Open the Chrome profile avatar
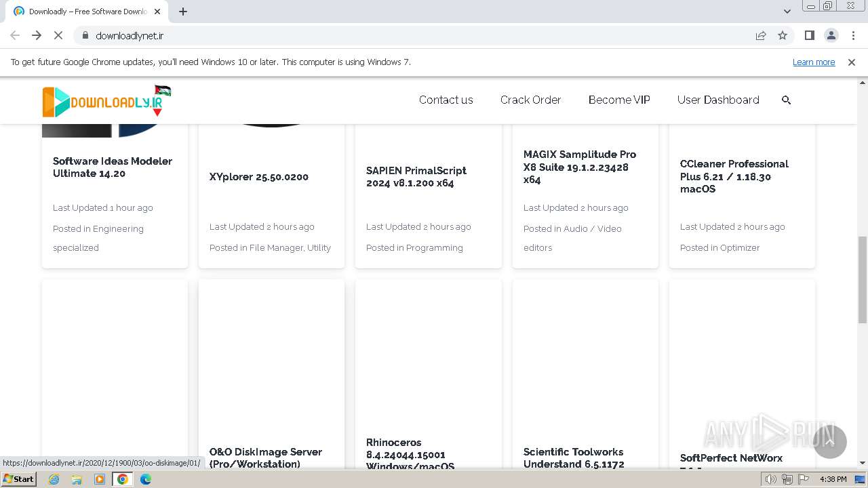This screenshot has height=488, width=868. point(831,35)
